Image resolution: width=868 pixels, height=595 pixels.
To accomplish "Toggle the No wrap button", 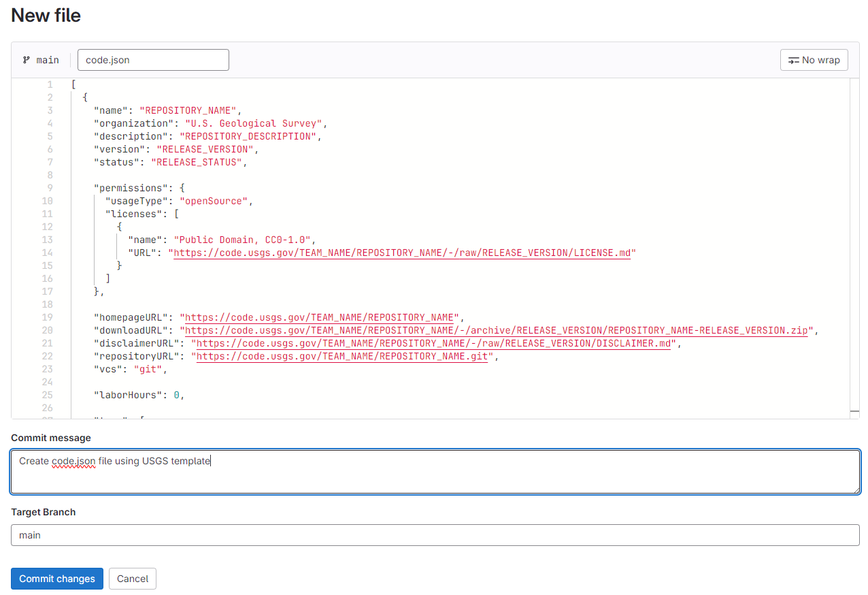I will coord(814,60).
